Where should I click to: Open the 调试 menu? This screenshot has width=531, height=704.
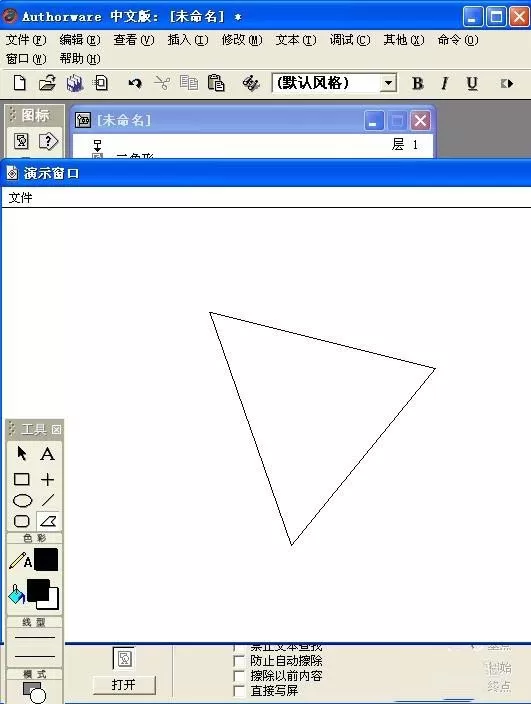pyautogui.click(x=350, y=40)
